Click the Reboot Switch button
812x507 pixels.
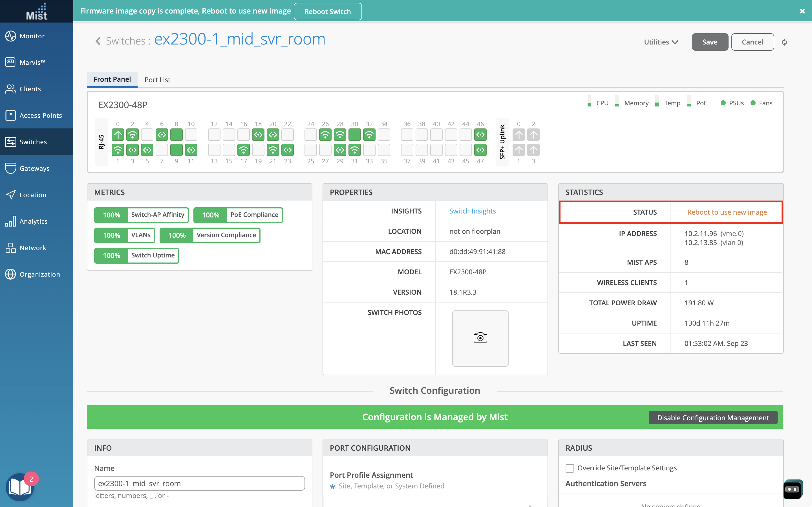click(328, 12)
